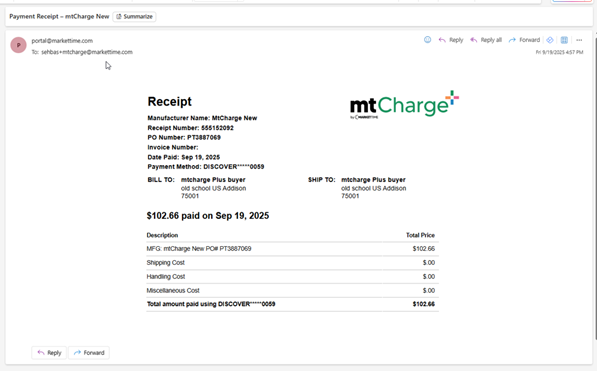Viewport: 597px width, 371px height.
Task: Click MFG: mtCharge New PO# PT3887069 row
Action: coord(292,249)
